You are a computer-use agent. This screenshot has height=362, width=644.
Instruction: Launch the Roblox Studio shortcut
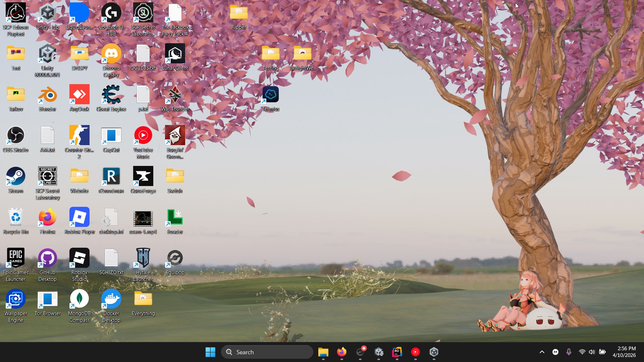(79, 265)
